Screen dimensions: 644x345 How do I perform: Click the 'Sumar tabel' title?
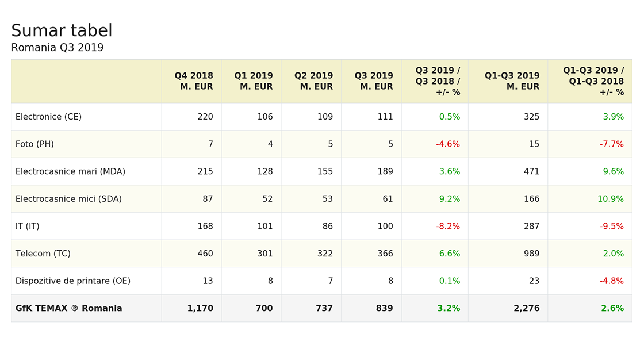(62, 30)
